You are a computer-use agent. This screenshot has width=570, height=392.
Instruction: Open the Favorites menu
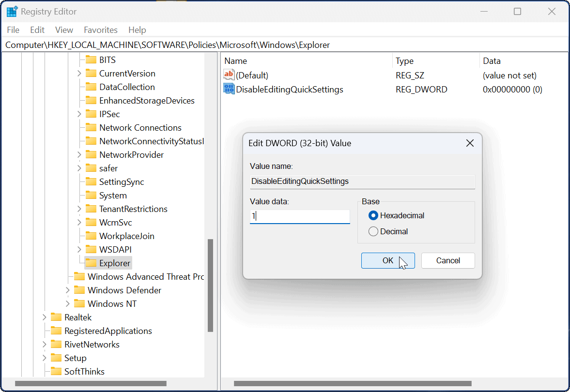100,30
